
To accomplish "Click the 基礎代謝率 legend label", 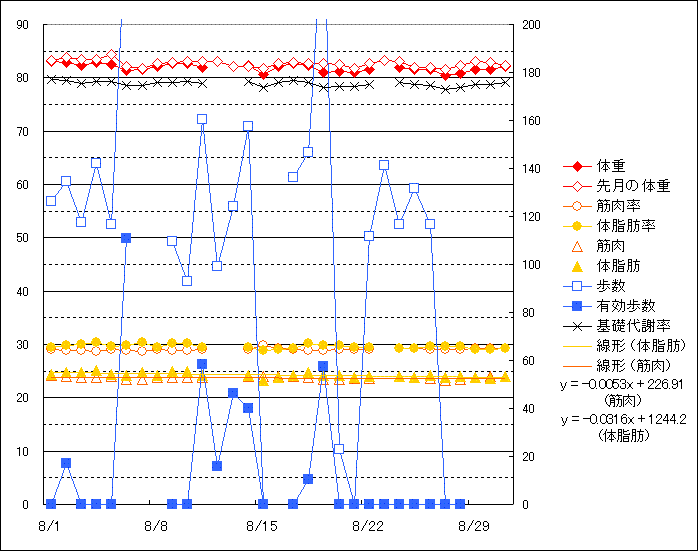I will tap(633, 326).
